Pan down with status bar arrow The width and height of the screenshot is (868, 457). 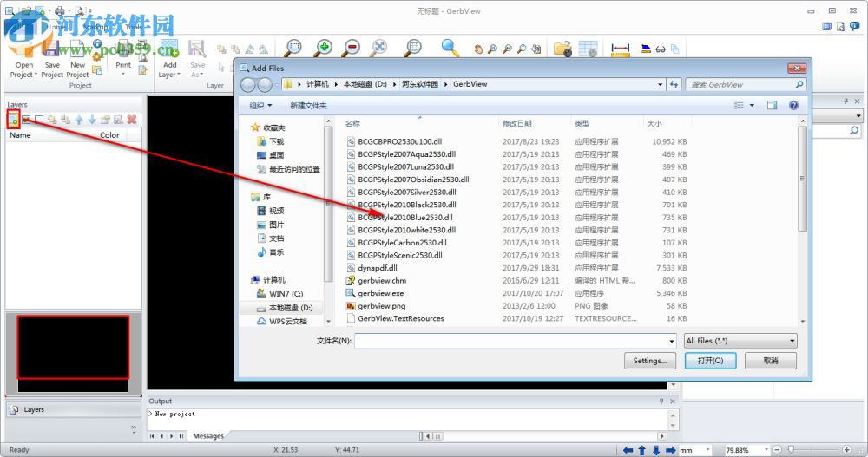[x=656, y=450]
